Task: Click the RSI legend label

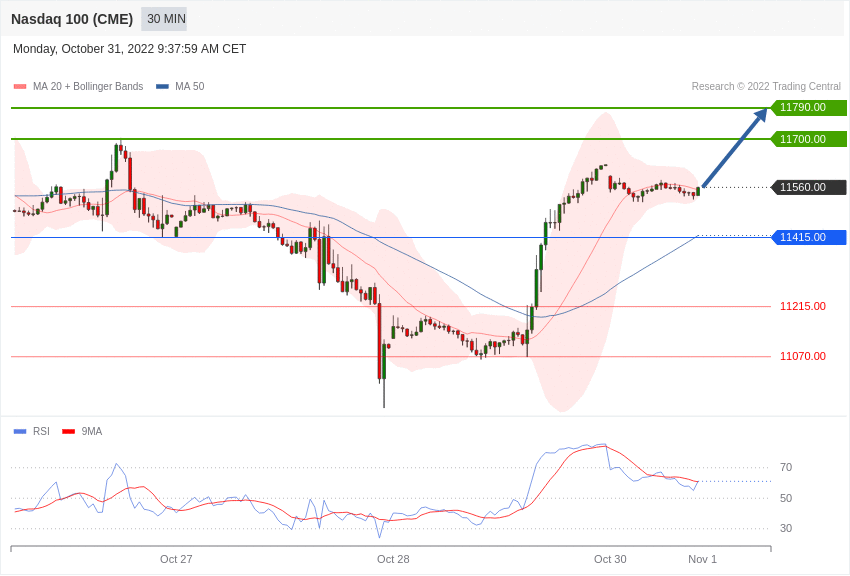Action: [x=41, y=431]
